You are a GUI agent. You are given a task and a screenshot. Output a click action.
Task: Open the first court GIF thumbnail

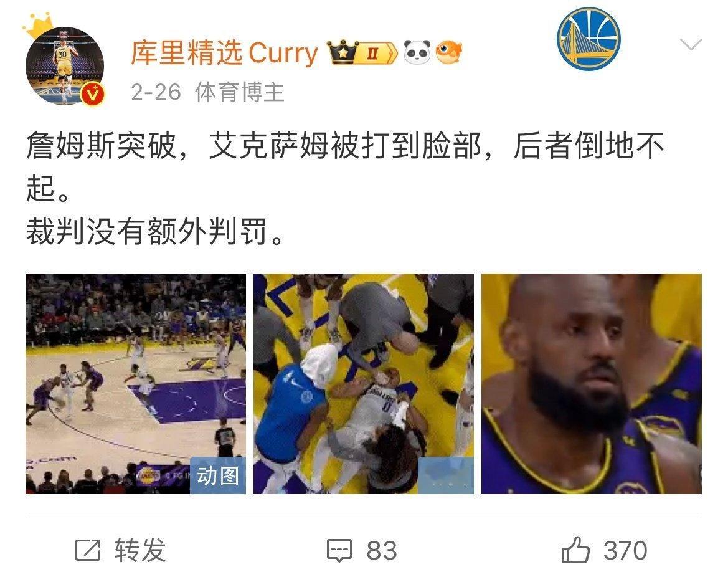click(x=136, y=384)
